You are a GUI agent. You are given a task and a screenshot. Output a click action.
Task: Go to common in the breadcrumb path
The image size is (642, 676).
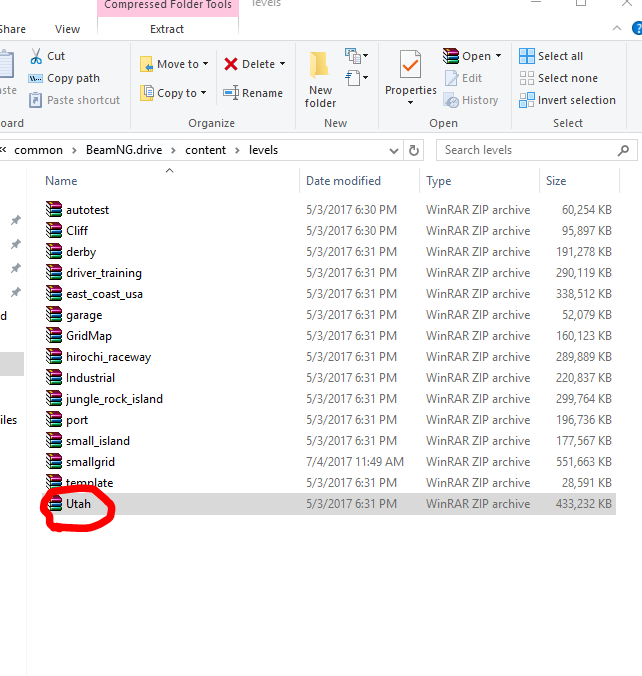[x=38, y=150]
